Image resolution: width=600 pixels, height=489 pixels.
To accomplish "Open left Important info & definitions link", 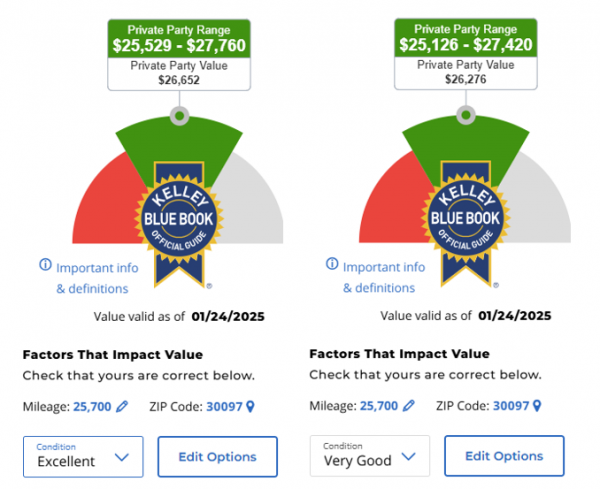I will pos(92,278).
